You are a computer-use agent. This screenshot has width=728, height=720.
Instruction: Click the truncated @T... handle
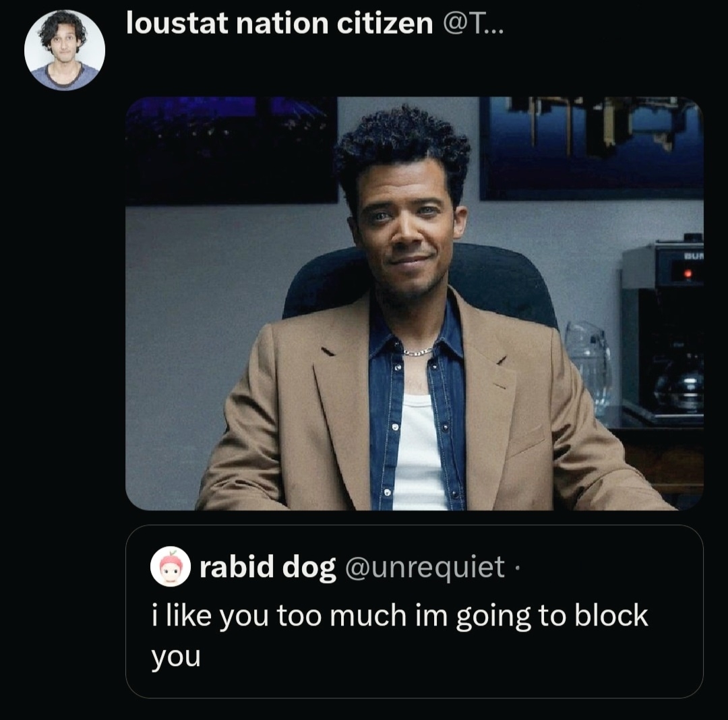tap(473, 23)
